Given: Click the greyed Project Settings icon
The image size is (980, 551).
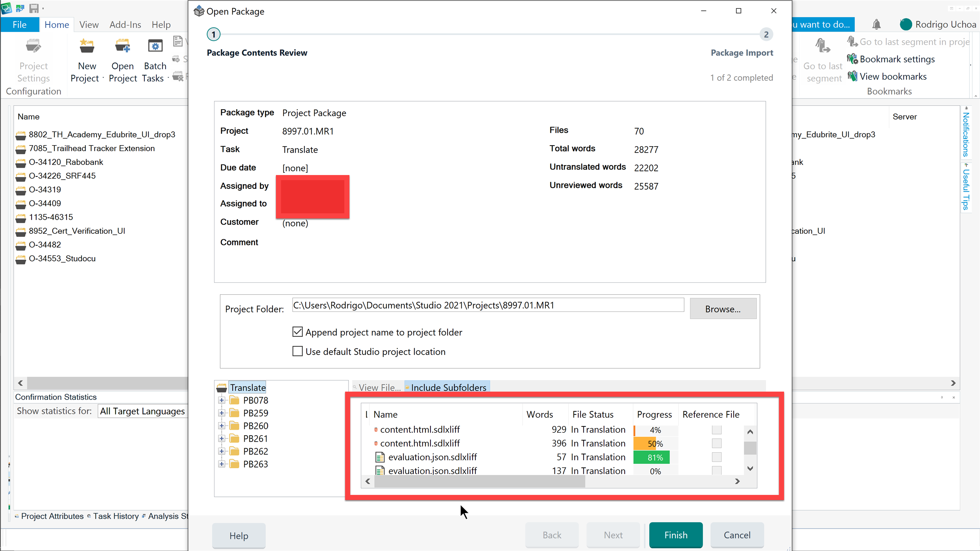Looking at the screenshot, I should coord(33,46).
